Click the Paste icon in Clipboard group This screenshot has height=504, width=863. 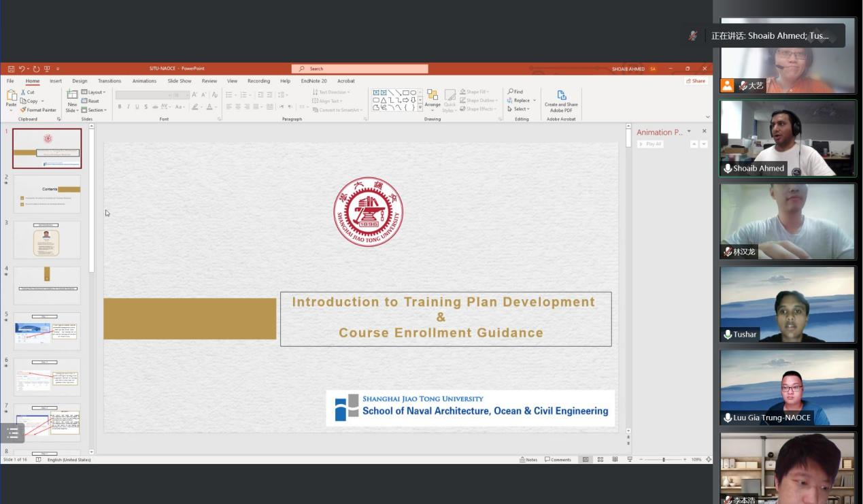tap(11, 97)
